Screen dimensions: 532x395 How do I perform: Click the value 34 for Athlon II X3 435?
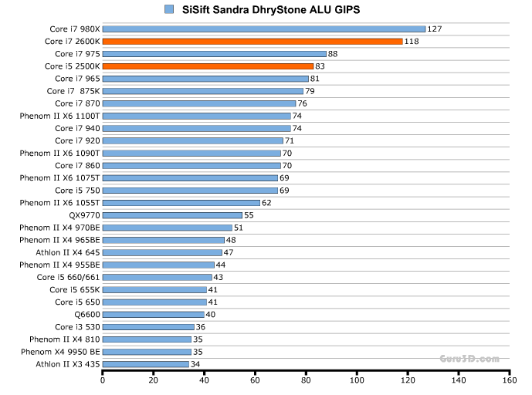click(195, 364)
